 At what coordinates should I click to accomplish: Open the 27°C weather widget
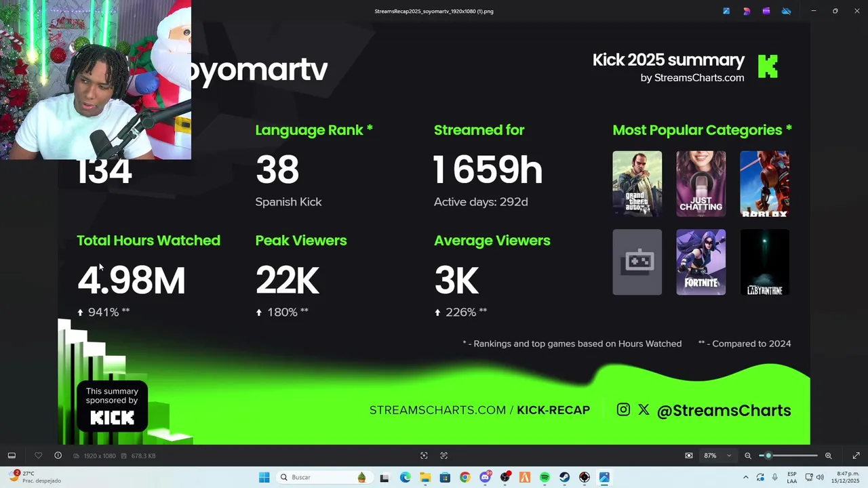click(34, 477)
